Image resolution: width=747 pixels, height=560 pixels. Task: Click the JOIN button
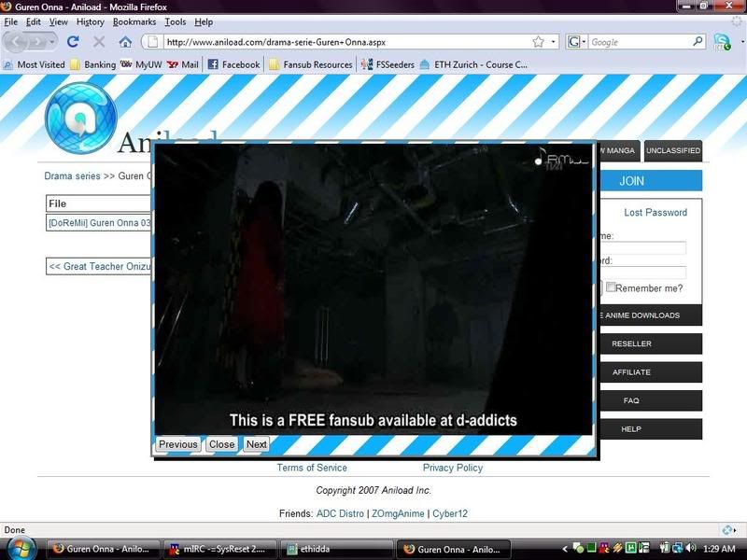[650, 181]
